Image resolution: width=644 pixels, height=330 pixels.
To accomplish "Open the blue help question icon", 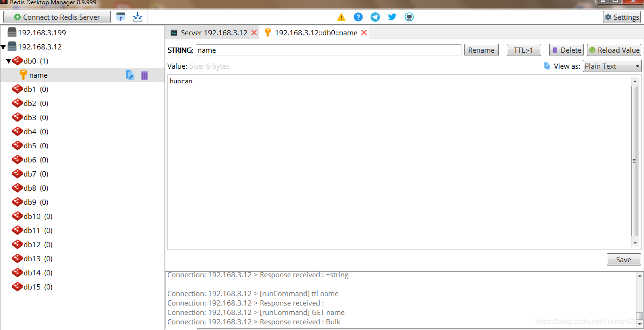I will 358,17.
